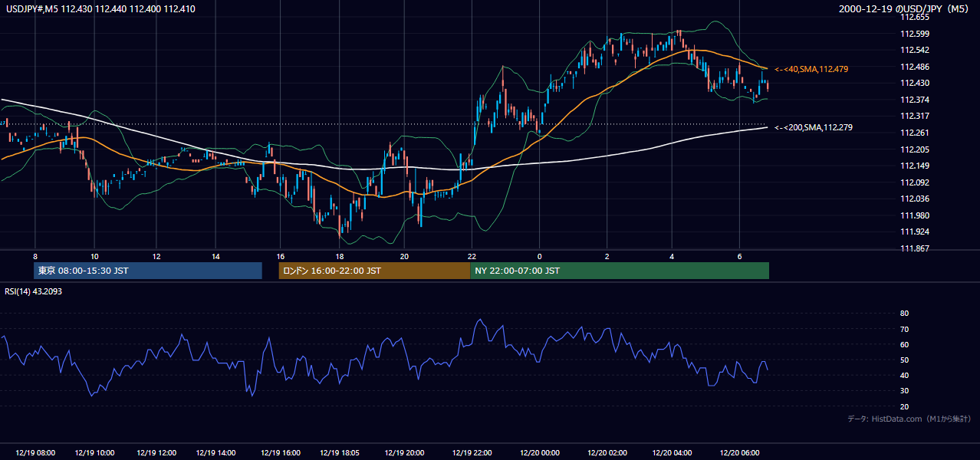Click the 12/19 10:00 time label
The image size is (980, 460).
tap(95, 452)
